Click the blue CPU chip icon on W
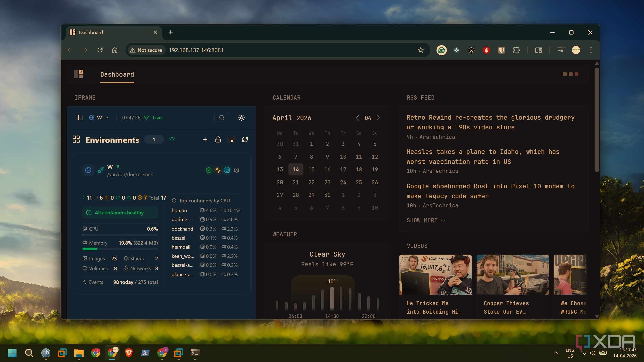 tap(227, 170)
